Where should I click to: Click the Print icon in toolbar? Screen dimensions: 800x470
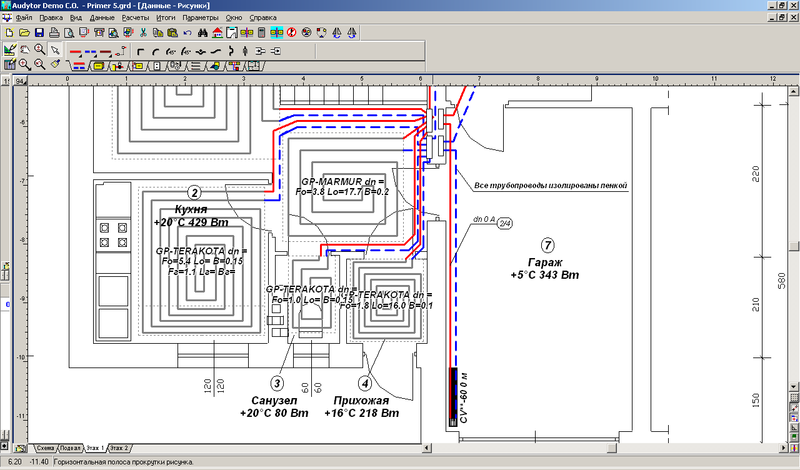point(54,33)
